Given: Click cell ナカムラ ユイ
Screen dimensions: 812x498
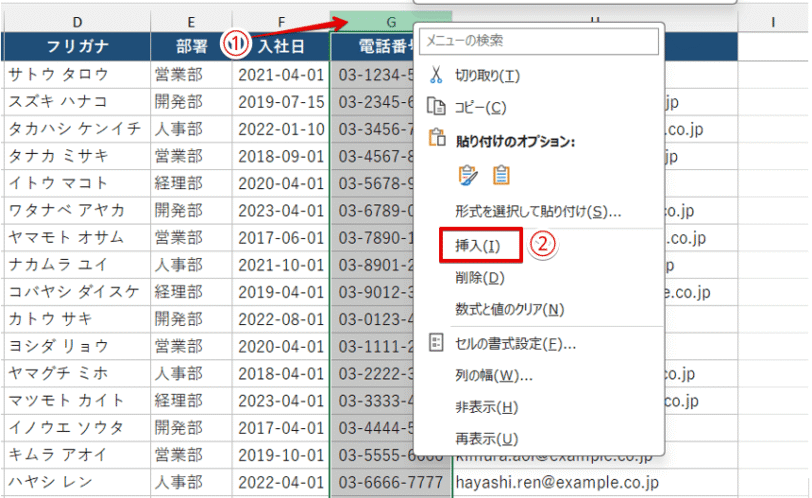Looking at the screenshot, I should pos(77,265).
